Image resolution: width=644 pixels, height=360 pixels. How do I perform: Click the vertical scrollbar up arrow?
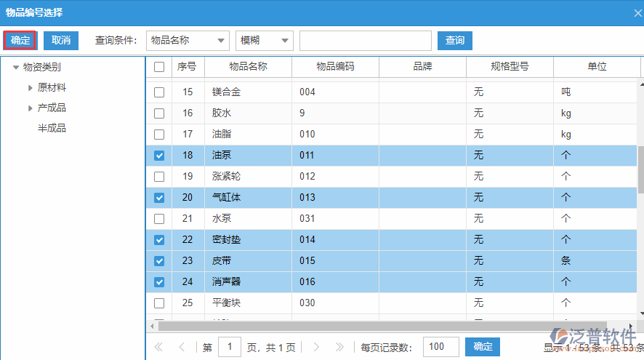(641, 84)
